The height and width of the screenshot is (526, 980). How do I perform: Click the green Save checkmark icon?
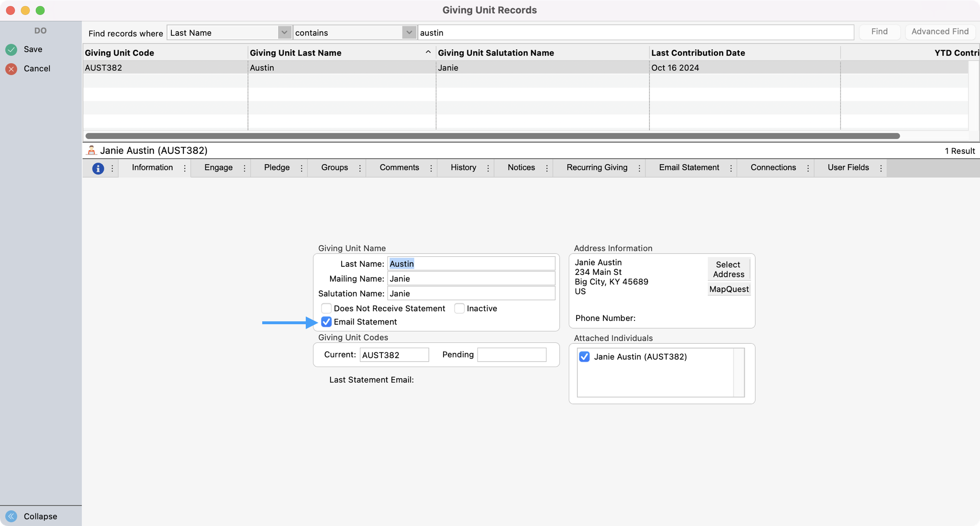pyautogui.click(x=11, y=49)
